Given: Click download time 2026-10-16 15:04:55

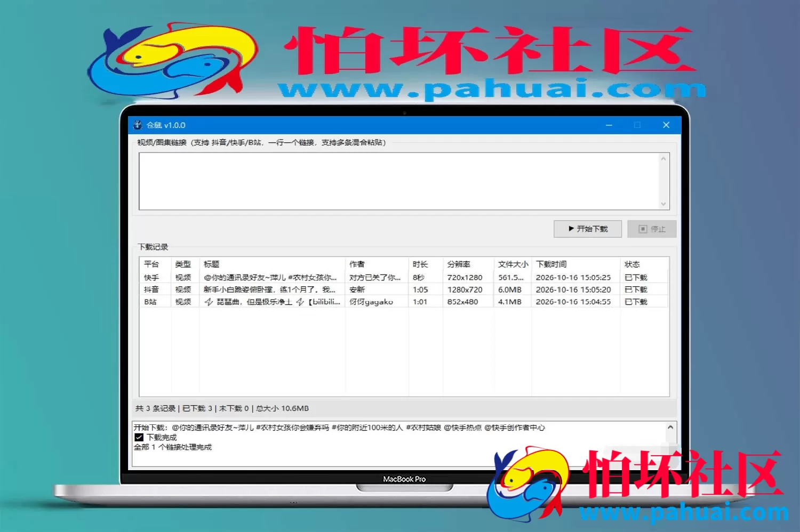Looking at the screenshot, I should [573, 302].
